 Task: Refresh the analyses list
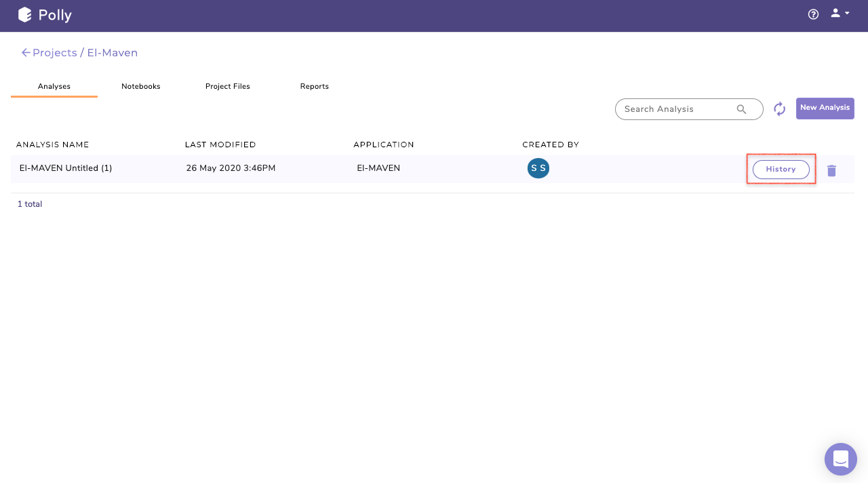click(x=780, y=109)
